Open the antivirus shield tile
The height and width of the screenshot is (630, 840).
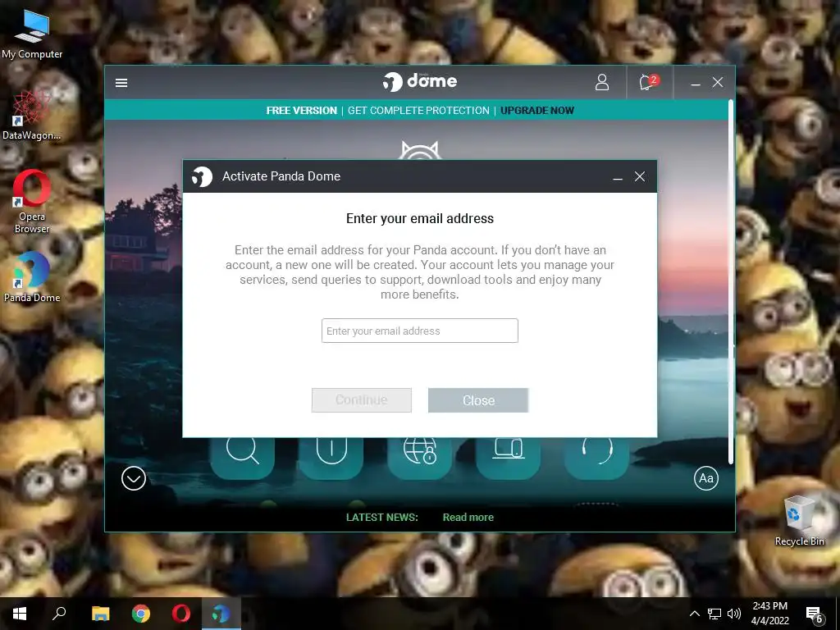(331, 457)
